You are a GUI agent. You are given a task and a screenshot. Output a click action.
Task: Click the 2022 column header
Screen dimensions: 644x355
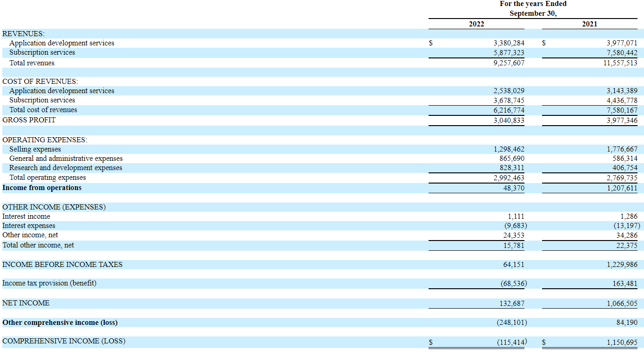pyautogui.click(x=476, y=24)
